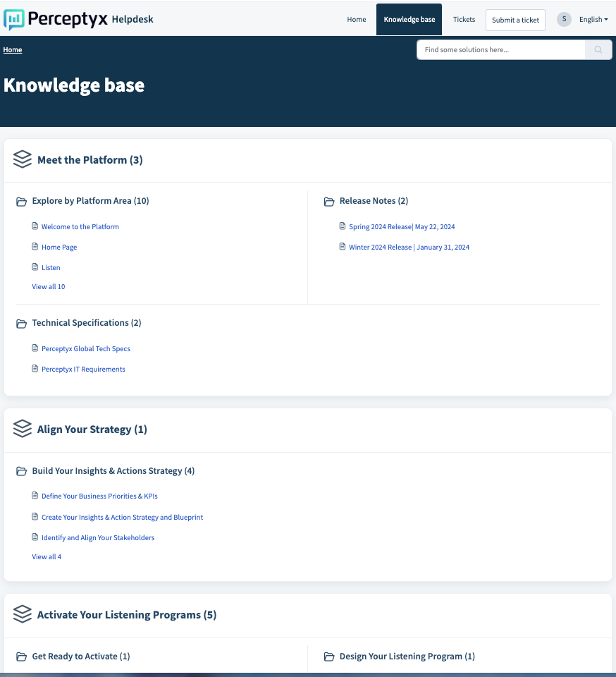This screenshot has width=616, height=677.
Task: Open Activate Your Listening Programs (5) heading
Action: [126, 615]
